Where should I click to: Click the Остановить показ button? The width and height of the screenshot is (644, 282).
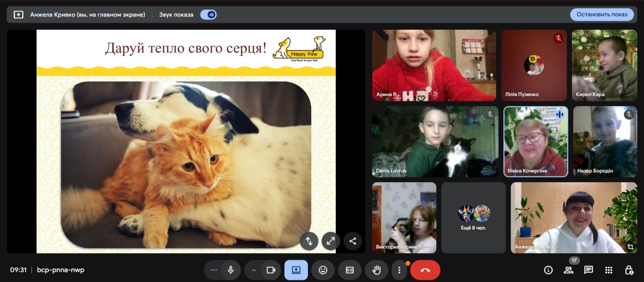pos(602,14)
